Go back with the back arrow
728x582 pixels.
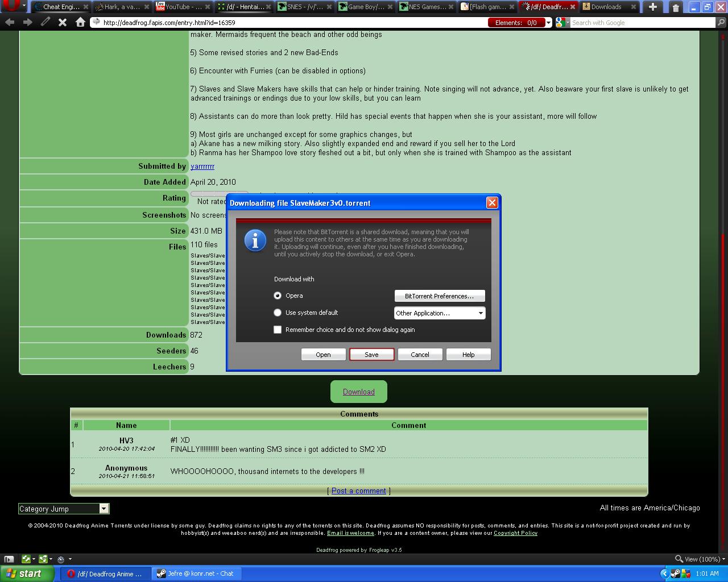tap(10, 22)
